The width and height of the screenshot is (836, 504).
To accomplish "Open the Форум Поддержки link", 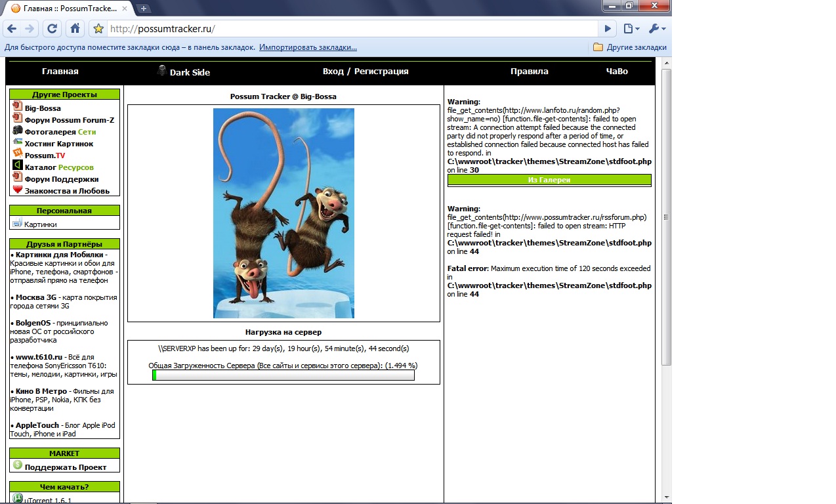I will click(x=62, y=179).
